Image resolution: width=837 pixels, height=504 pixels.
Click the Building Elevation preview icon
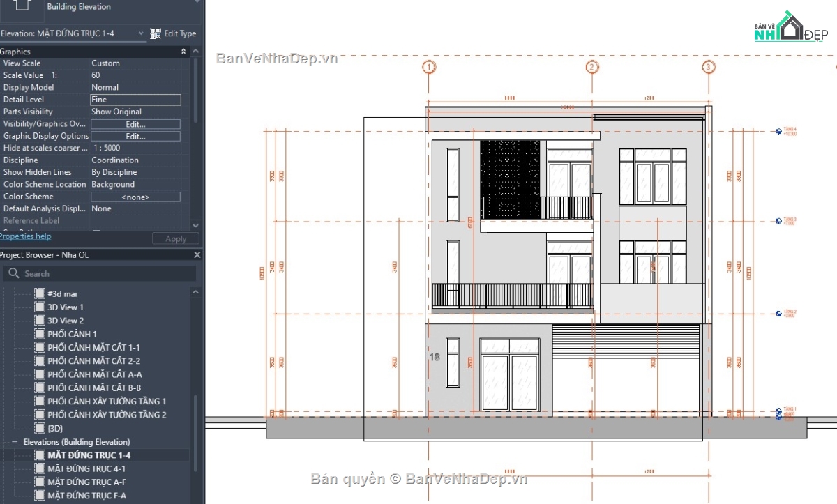tap(21, 8)
